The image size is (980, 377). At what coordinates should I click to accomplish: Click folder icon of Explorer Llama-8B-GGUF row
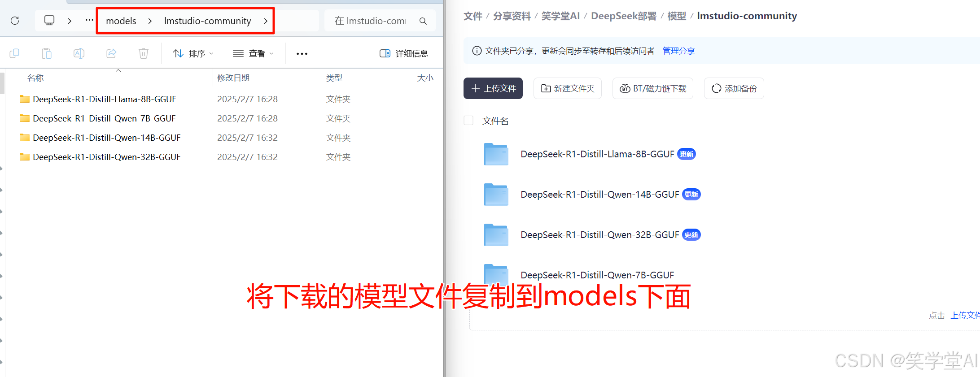tap(25, 99)
